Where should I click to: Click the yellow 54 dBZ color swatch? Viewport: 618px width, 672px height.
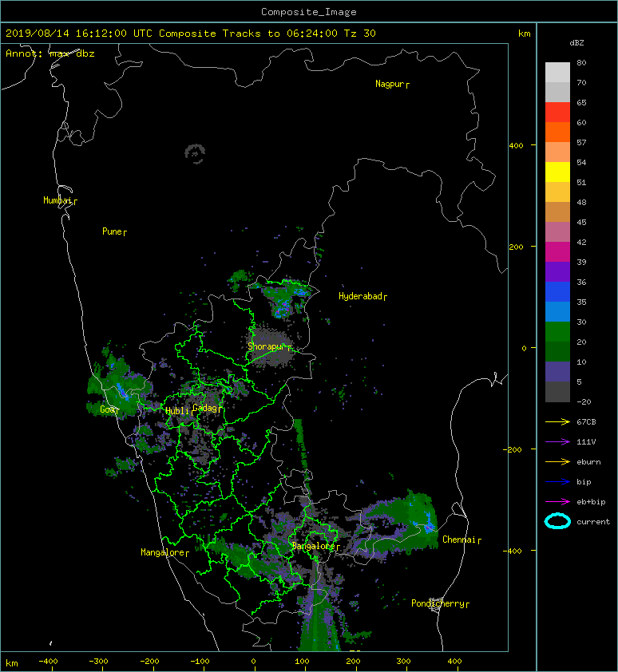(x=557, y=172)
